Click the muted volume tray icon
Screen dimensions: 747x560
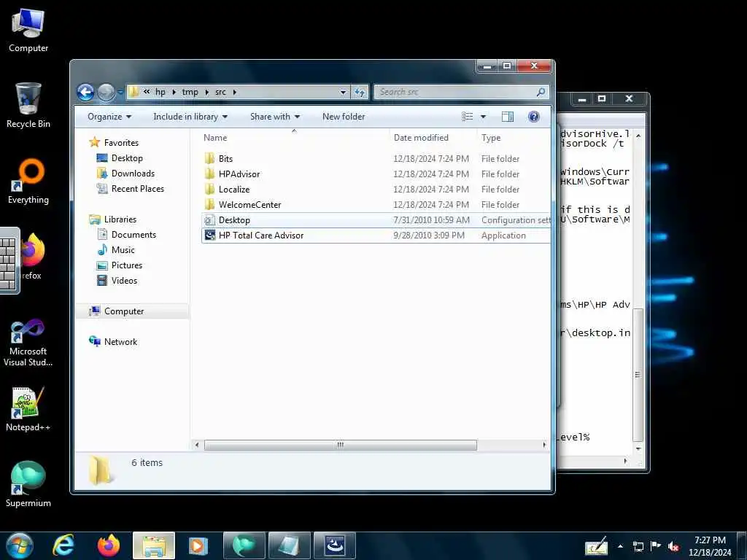[x=673, y=546]
